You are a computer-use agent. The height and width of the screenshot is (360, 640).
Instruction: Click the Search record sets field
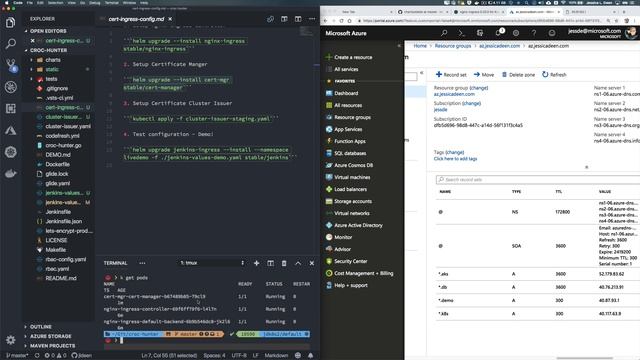tap(538, 180)
